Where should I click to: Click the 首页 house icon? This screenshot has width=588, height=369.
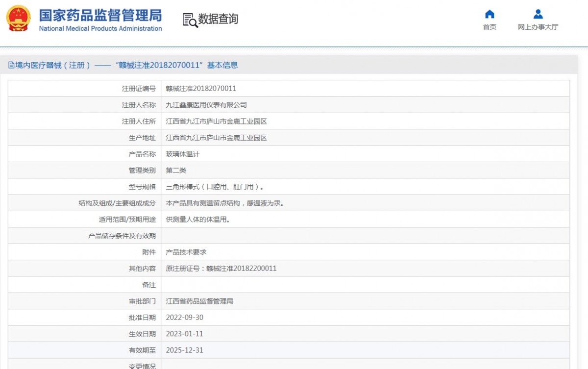[490, 14]
